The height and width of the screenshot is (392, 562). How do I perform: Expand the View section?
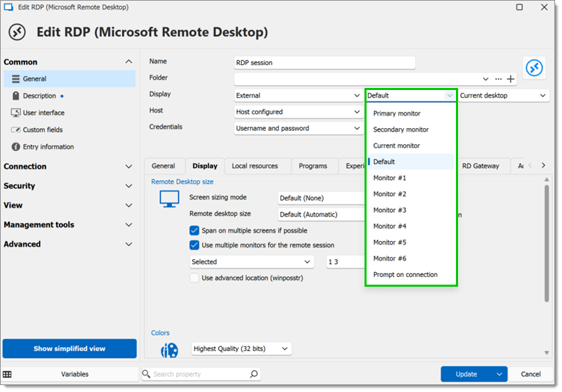[x=129, y=205]
